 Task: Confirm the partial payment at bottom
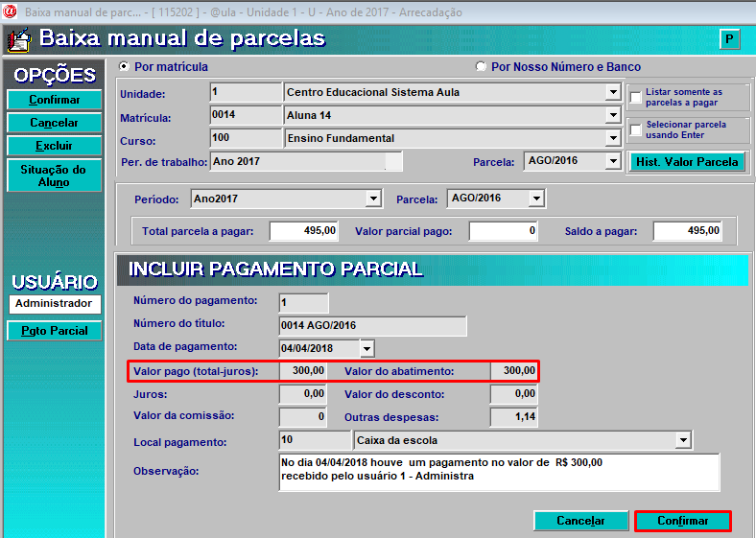683,521
